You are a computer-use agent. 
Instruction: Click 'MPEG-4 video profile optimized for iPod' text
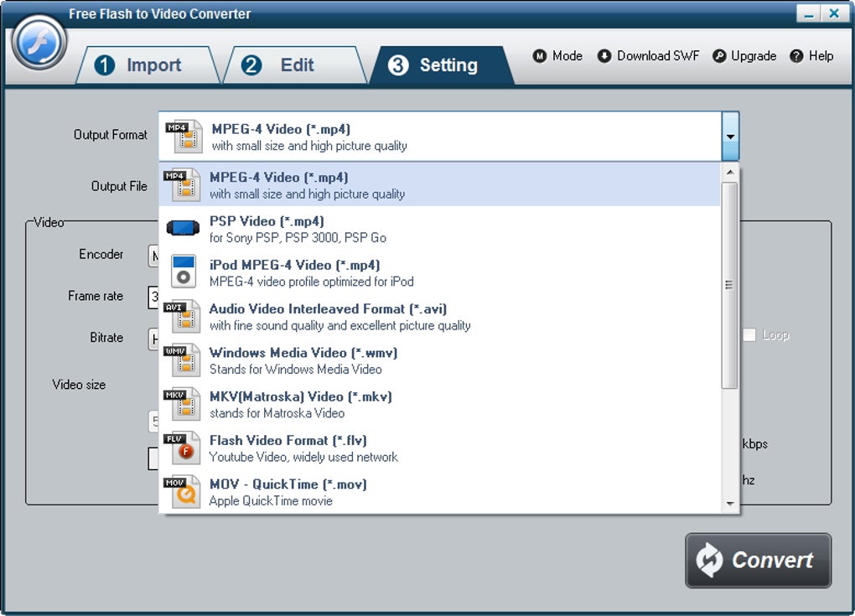(x=311, y=282)
